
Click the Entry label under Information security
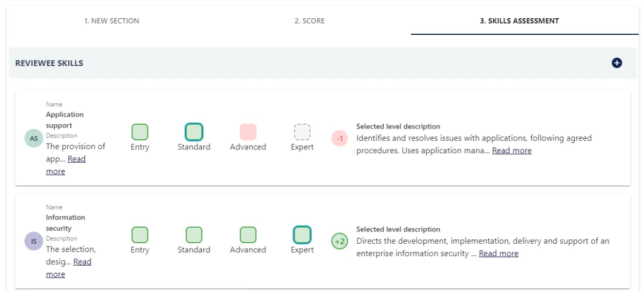[x=140, y=250]
